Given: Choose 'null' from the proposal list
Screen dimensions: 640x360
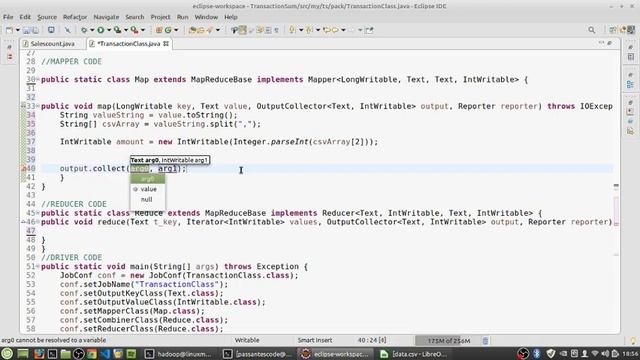Looking at the screenshot, I should coord(147,200).
